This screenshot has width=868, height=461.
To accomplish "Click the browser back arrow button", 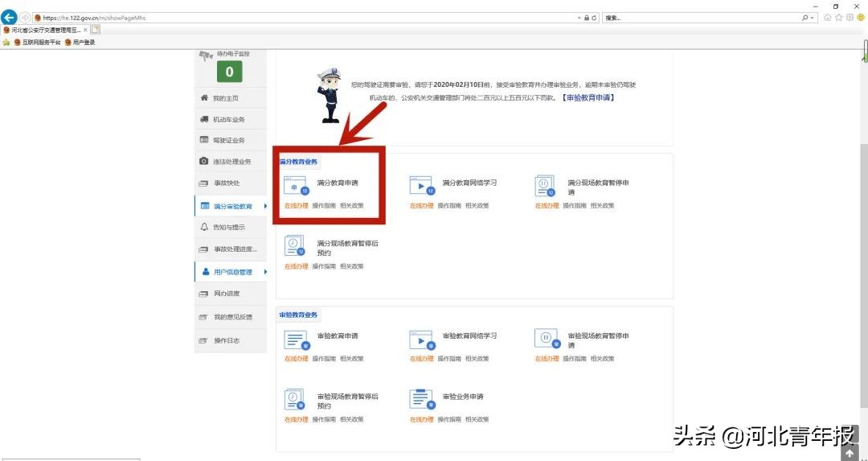I will pyautogui.click(x=10, y=18).
